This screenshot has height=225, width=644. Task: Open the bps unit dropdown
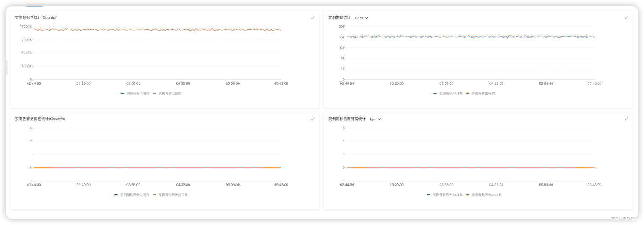click(375, 119)
